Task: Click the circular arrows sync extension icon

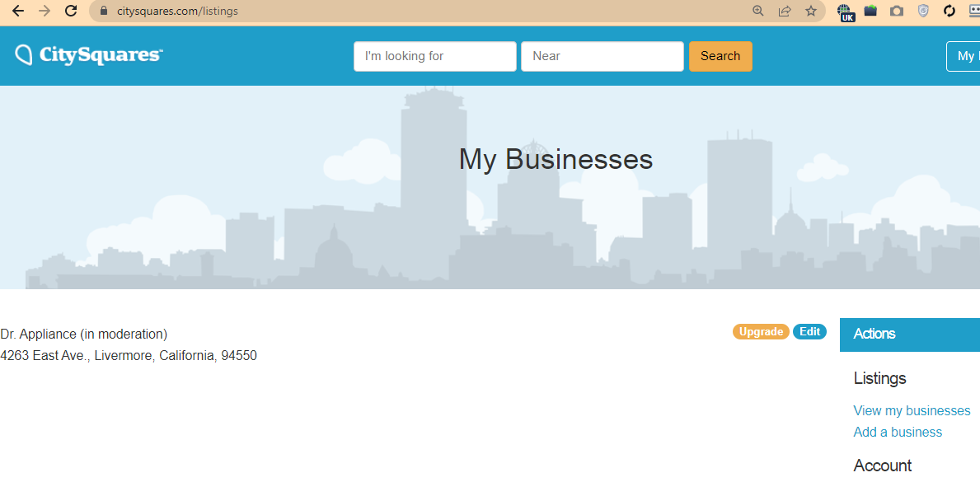Action: click(x=950, y=11)
